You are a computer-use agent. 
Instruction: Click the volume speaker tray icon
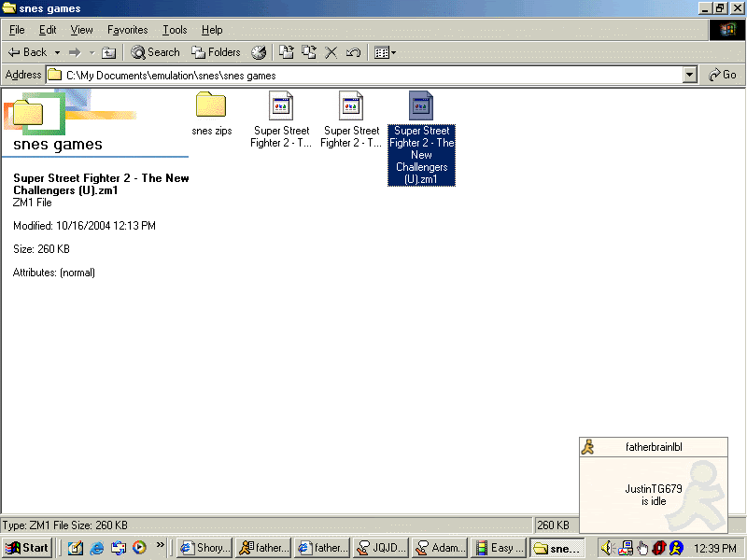[607, 548]
